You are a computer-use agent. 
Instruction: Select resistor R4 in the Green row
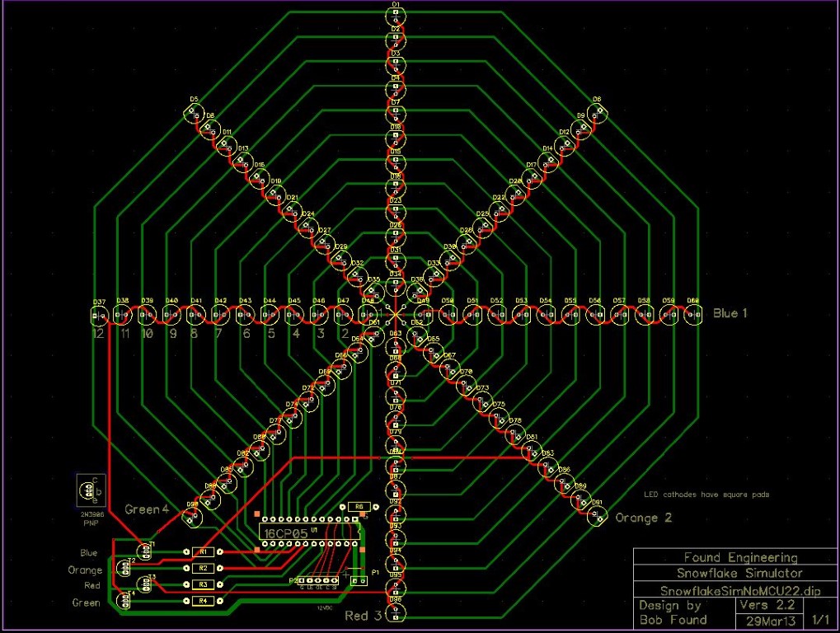pos(205,602)
